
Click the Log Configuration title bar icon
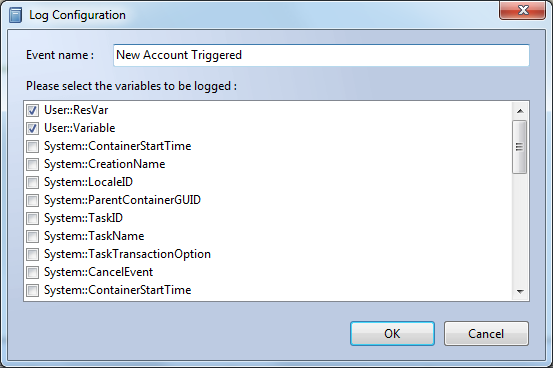[15, 15]
